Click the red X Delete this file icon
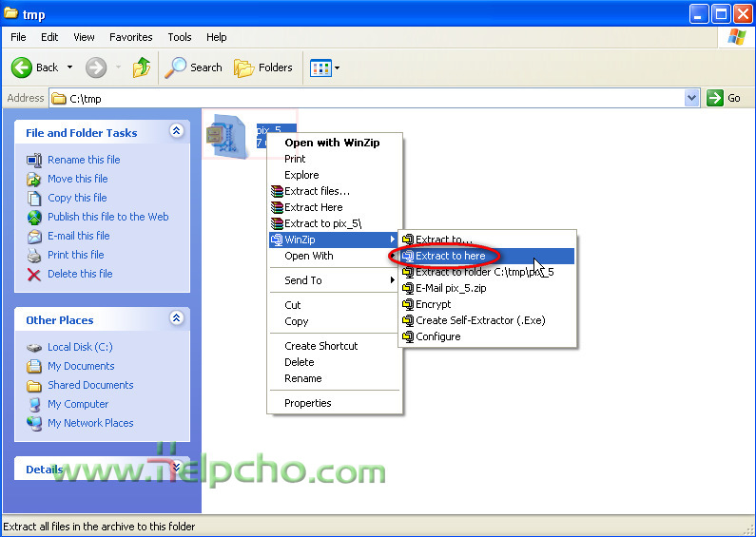756x537 pixels. [x=34, y=275]
